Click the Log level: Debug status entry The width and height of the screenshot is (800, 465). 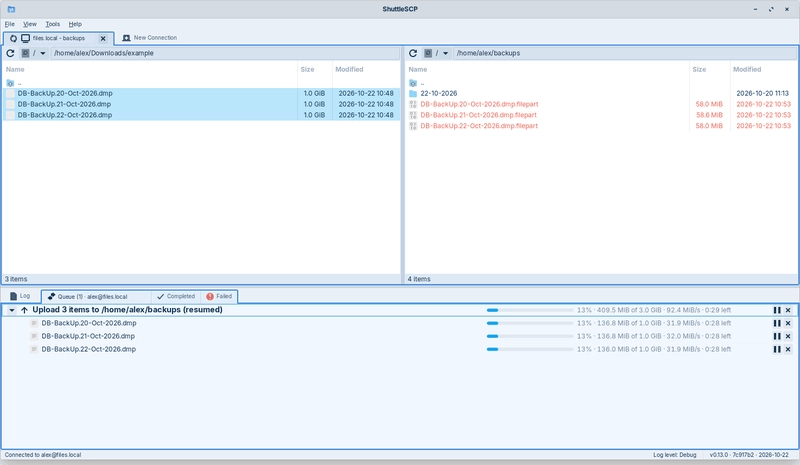tap(674, 455)
